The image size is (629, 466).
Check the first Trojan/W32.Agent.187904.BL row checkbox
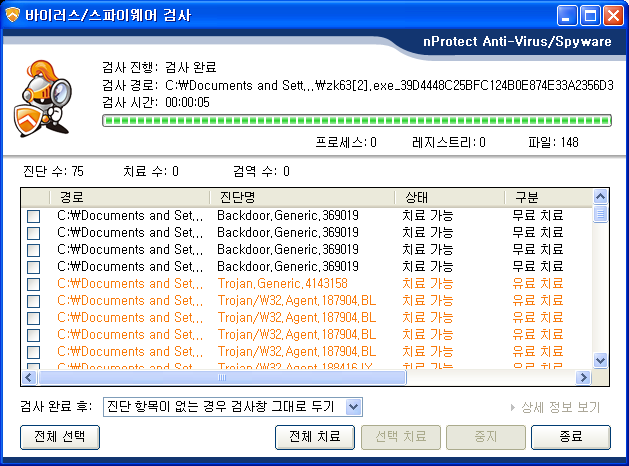pos(34,301)
